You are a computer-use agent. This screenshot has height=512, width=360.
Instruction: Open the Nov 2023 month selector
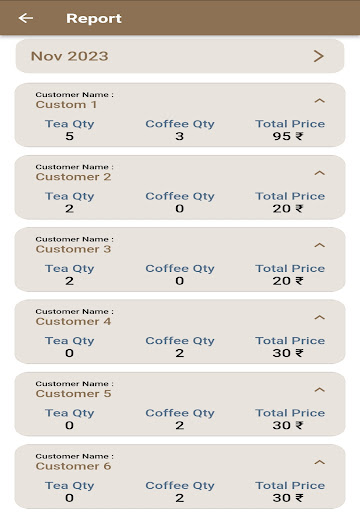180,56
